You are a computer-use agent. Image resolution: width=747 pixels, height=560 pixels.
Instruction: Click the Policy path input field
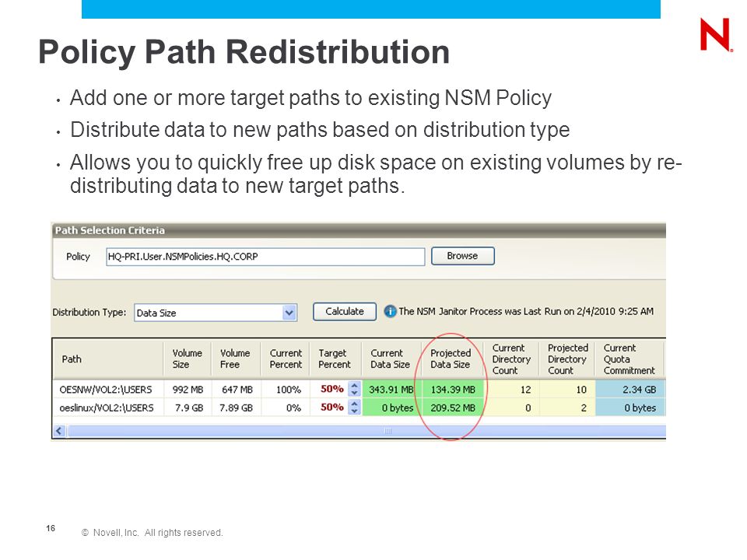[265, 257]
